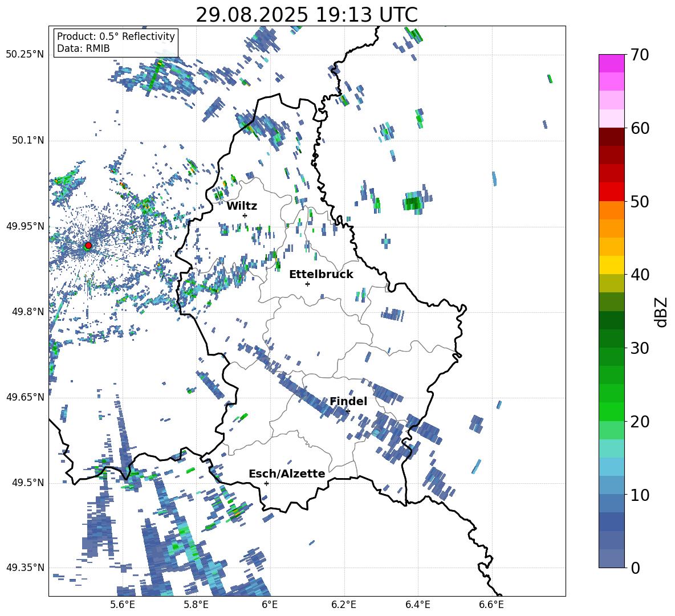Click the 49.35°N latitude label
The image size is (675, 616).
[25, 568]
